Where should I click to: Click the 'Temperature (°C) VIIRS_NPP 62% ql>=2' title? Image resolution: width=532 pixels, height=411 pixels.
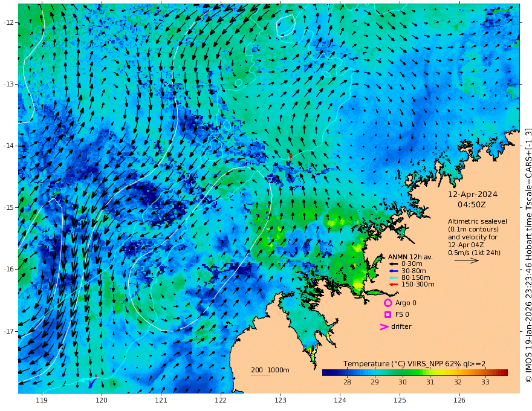tap(414, 364)
